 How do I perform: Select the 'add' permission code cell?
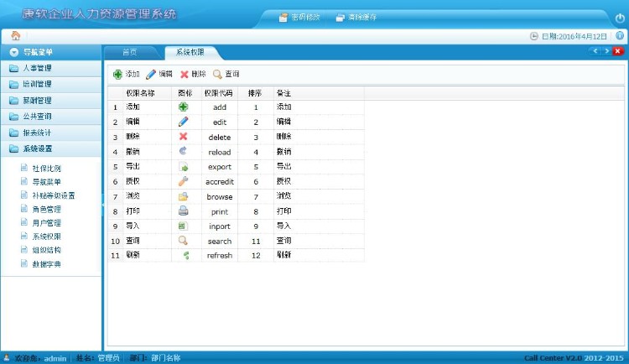click(x=220, y=107)
